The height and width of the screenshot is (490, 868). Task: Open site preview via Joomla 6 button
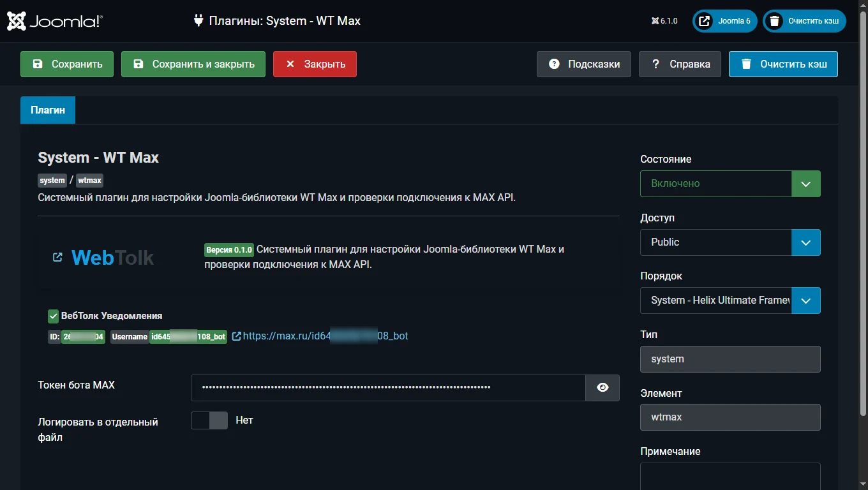(725, 21)
